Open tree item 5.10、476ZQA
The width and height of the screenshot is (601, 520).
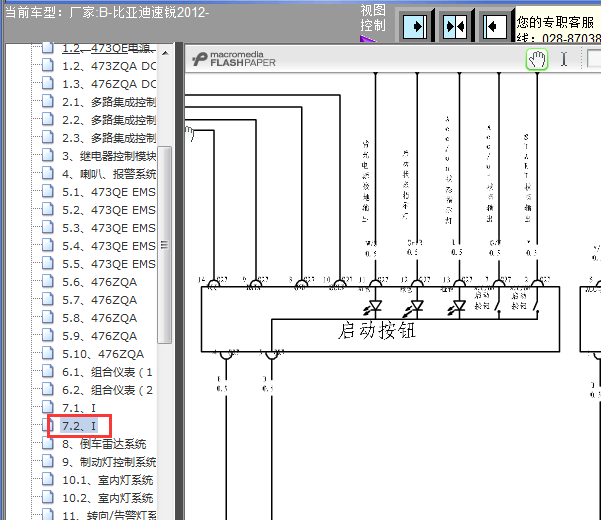103,354
